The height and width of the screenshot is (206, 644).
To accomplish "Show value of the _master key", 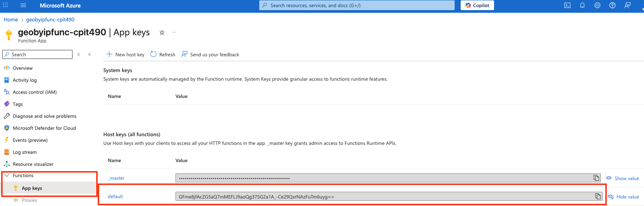I will pos(623,178).
